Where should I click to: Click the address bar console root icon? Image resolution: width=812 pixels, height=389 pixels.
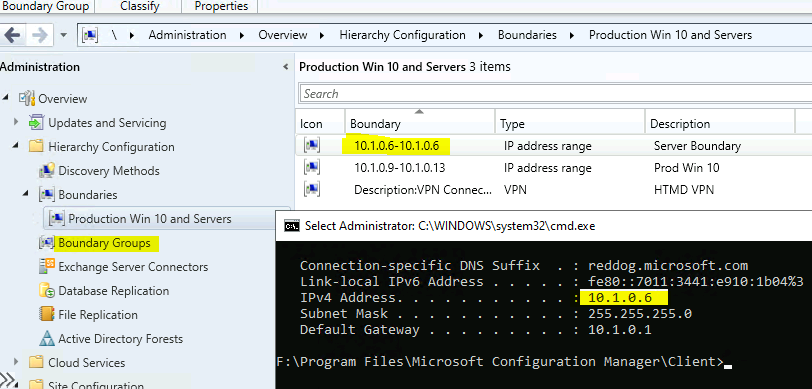click(x=91, y=35)
